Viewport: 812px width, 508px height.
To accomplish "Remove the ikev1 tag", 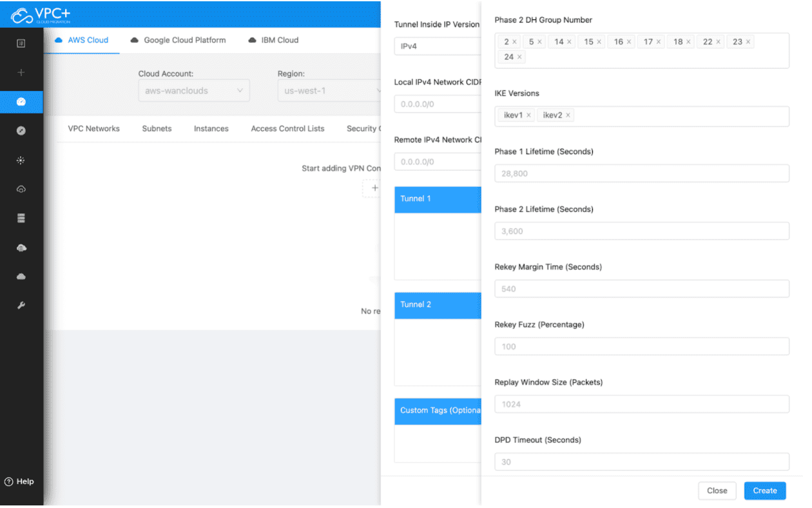I will [x=528, y=115].
